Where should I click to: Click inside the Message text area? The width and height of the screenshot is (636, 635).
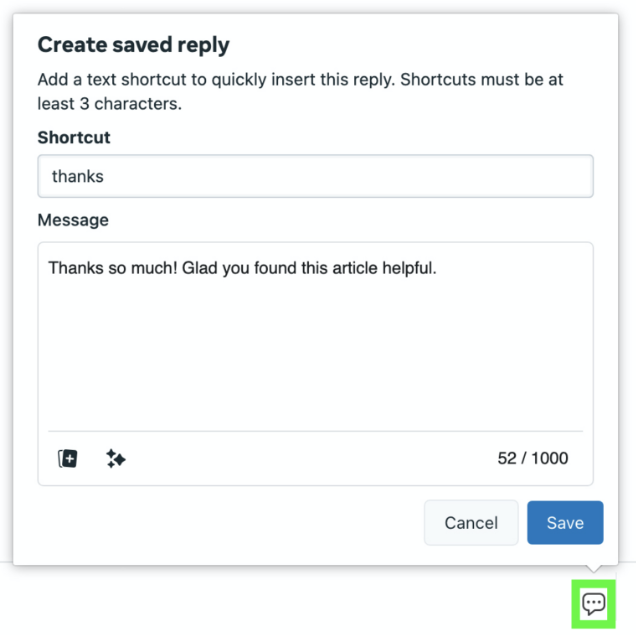[315, 350]
